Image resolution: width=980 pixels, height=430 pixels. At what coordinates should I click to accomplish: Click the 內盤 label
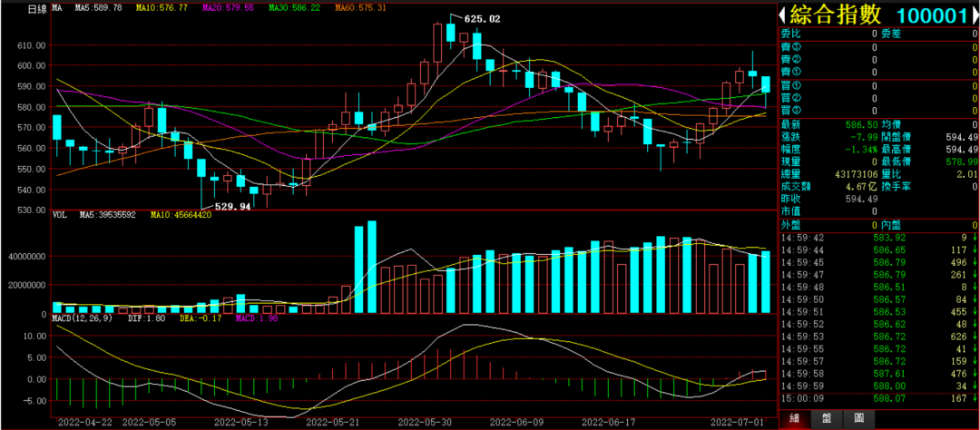tap(891, 224)
